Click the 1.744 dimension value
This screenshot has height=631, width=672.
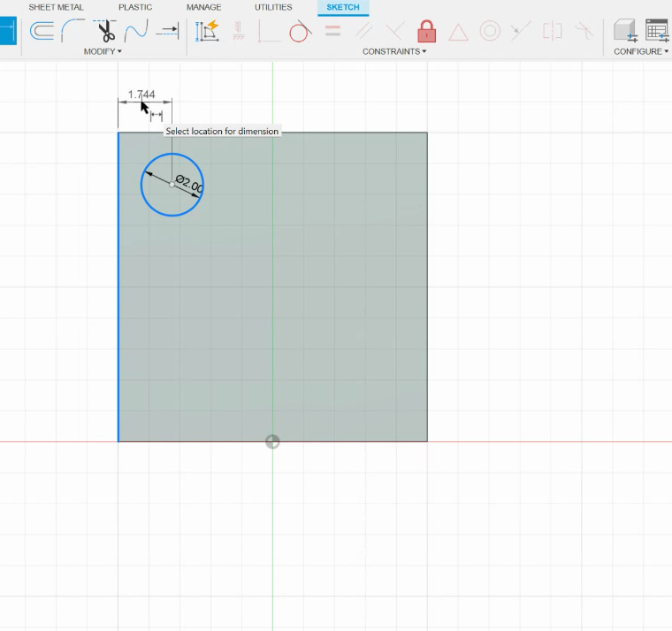pyautogui.click(x=141, y=95)
